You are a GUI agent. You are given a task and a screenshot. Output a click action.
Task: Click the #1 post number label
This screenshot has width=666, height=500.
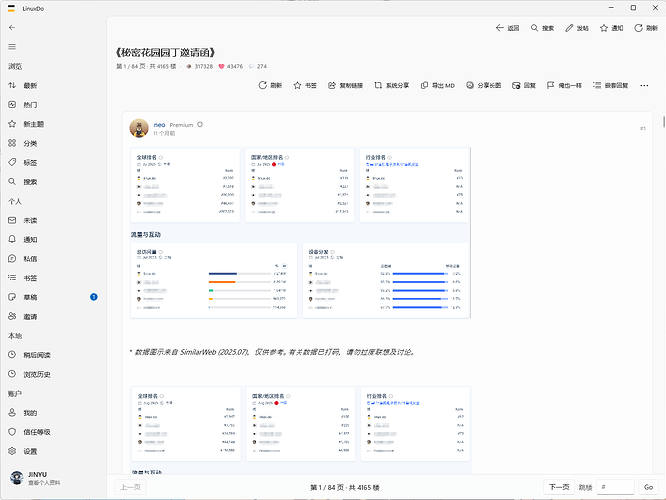click(643, 128)
